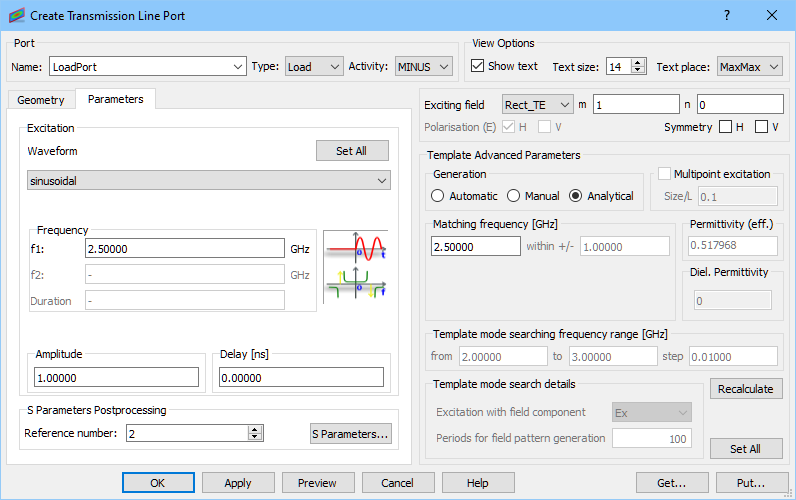
Task: Click the OK button
Action: click(x=158, y=483)
